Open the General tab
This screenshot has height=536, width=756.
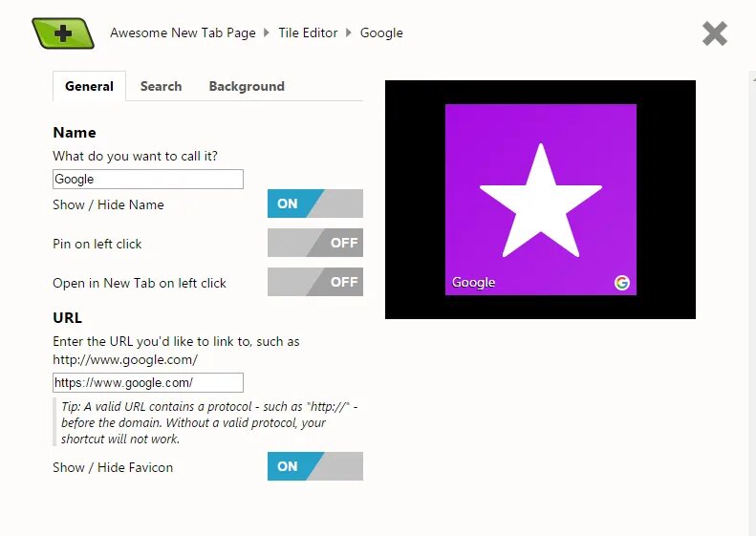click(x=89, y=86)
